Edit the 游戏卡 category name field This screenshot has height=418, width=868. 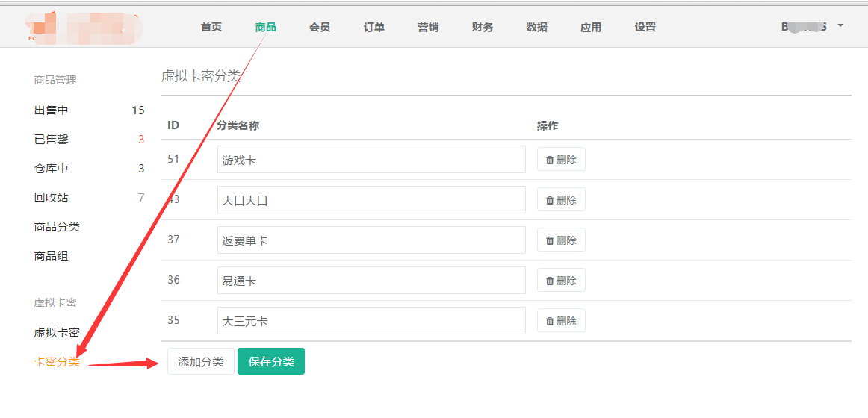pos(371,160)
